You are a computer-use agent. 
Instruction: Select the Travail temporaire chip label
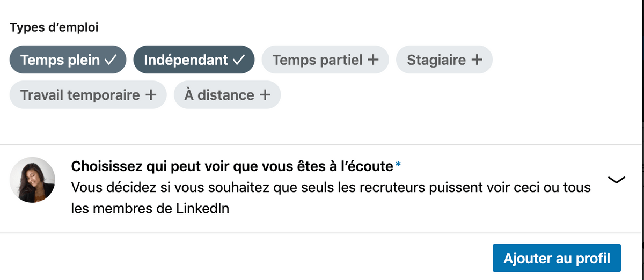tap(80, 95)
